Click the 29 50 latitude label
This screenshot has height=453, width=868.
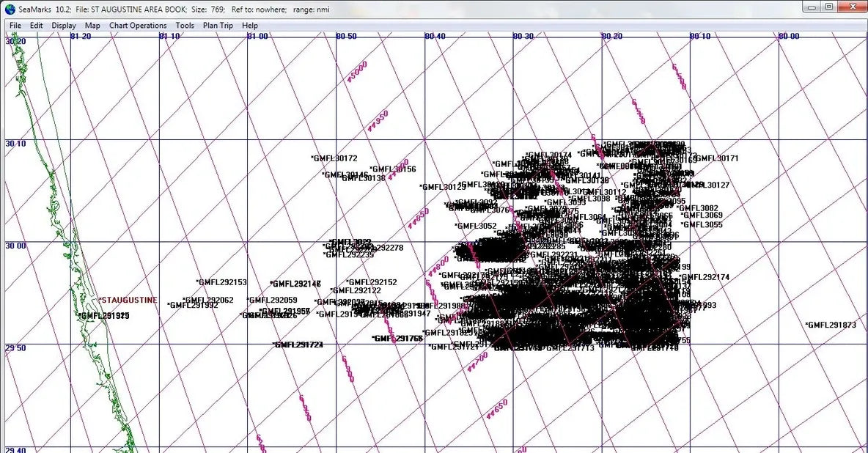point(15,347)
